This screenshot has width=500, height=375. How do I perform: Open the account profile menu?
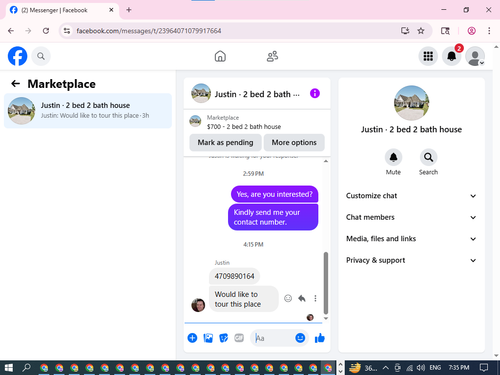click(x=475, y=56)
